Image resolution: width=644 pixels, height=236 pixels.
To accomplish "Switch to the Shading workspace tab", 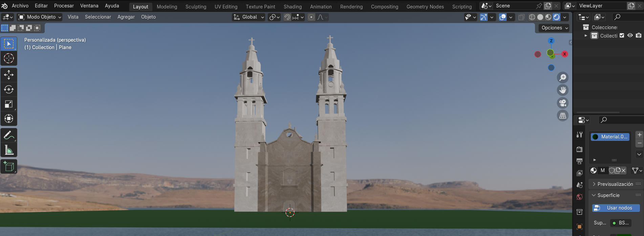I will pos(293,7).
